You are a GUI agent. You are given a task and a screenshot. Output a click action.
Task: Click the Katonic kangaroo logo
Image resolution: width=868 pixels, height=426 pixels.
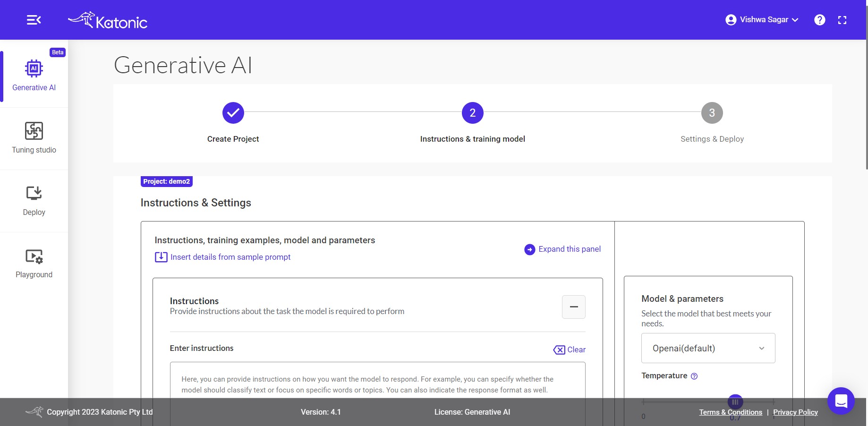pos(108,20)
